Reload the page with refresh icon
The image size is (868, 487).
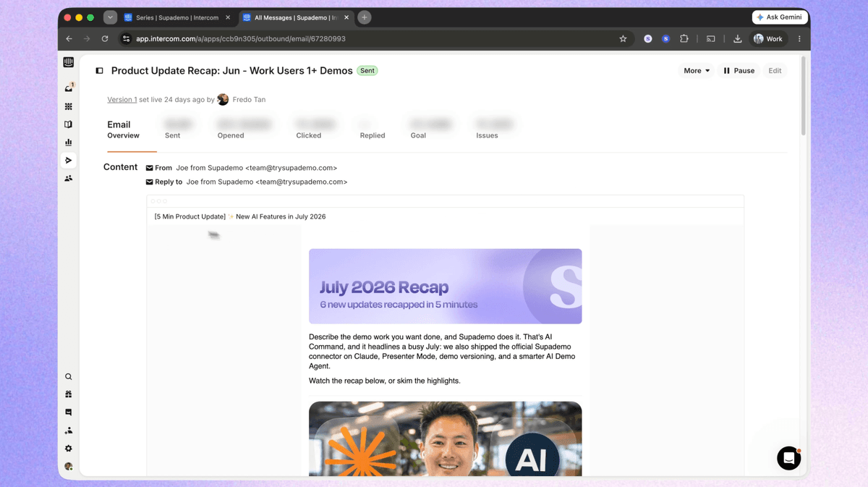point(105,39)
